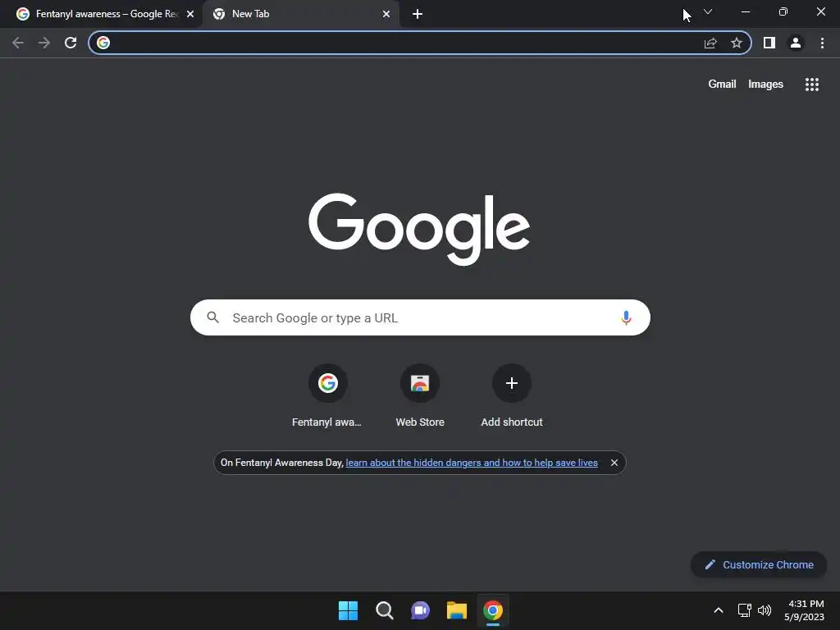The image size is (840, 630).
Task: Click the browser forward arrow
Action: pos(44,43)
